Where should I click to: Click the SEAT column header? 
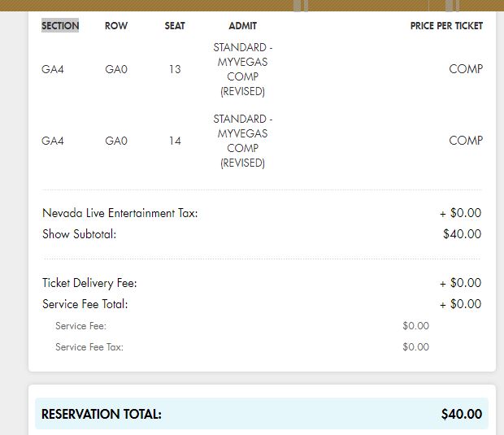click(x=175, y=26)
